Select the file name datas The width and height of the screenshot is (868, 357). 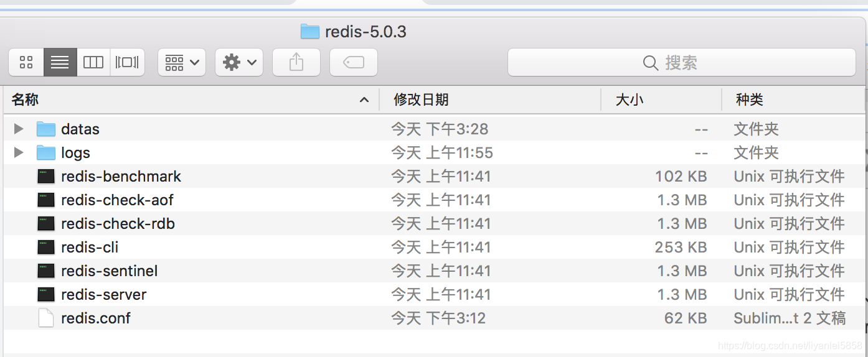point(80,129)
